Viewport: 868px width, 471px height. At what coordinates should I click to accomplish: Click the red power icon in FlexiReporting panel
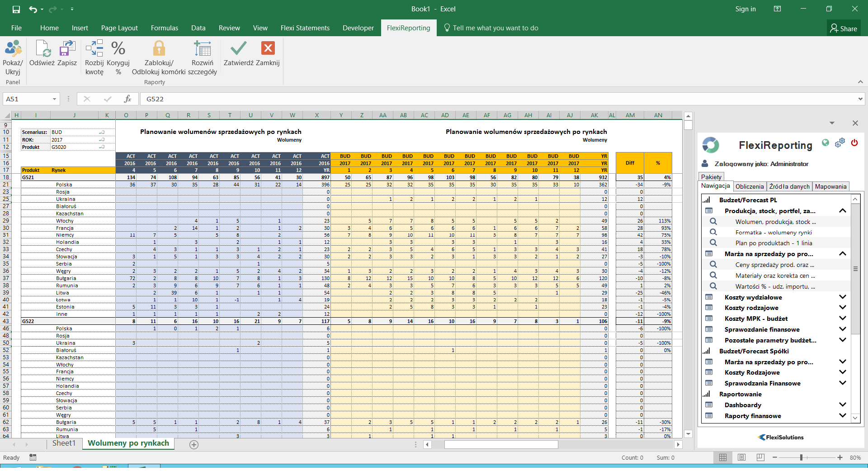point(854,143)
